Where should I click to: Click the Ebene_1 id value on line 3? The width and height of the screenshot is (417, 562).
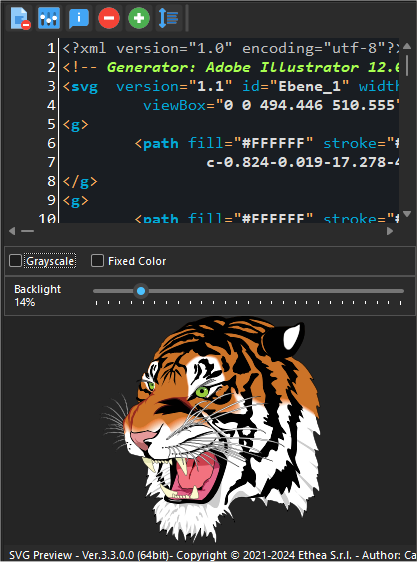(309, 86)
